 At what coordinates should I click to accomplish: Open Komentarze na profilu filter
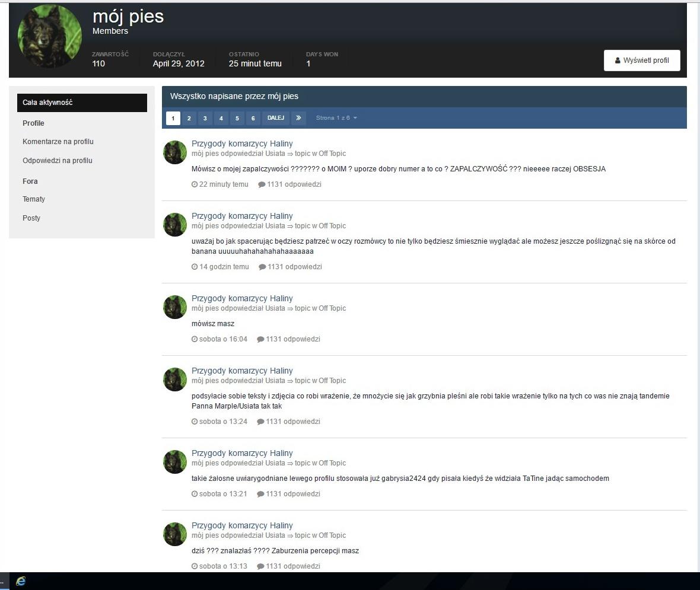(58, 142)
